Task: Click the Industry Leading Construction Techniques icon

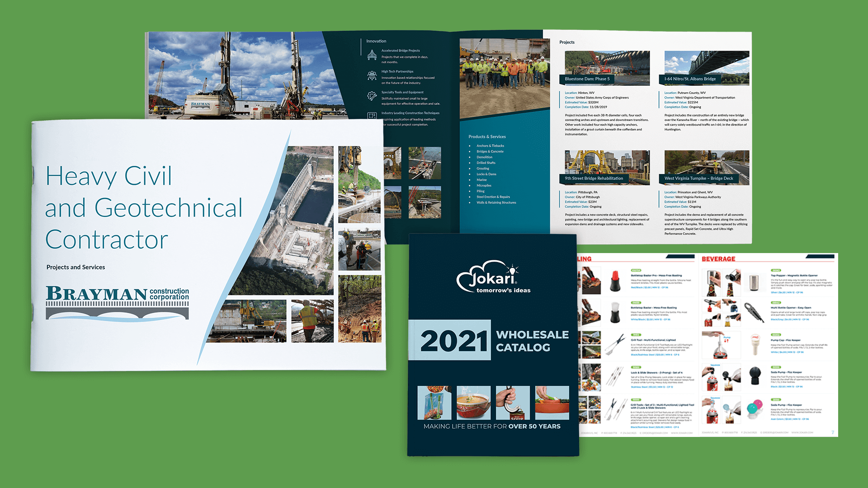Action: (x=372, y=116)
